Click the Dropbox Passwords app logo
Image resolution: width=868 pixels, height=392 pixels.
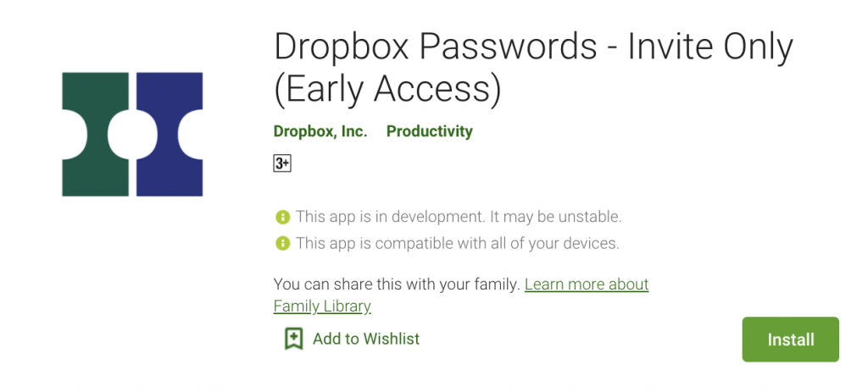pos(132,134)
